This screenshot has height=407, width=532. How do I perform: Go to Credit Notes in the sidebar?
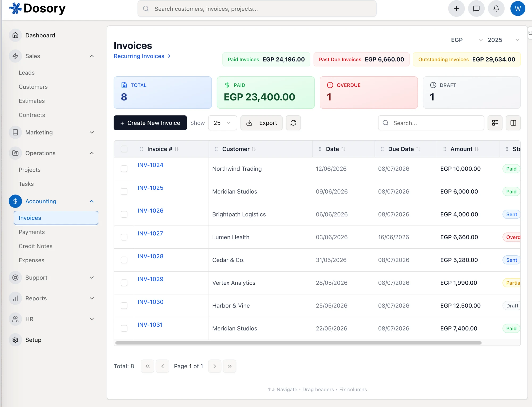click(x=35, y=246)
